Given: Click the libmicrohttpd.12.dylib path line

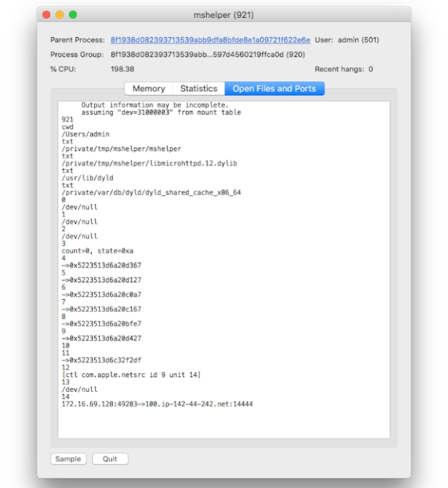Looking at the screenshot, I should (150, 163).
